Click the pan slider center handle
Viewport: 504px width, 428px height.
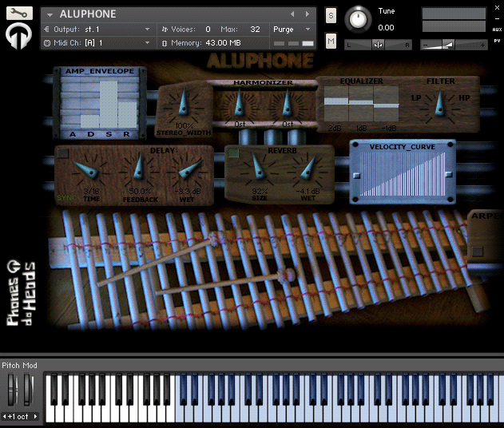pyautogui.click(x=379, y=45)
